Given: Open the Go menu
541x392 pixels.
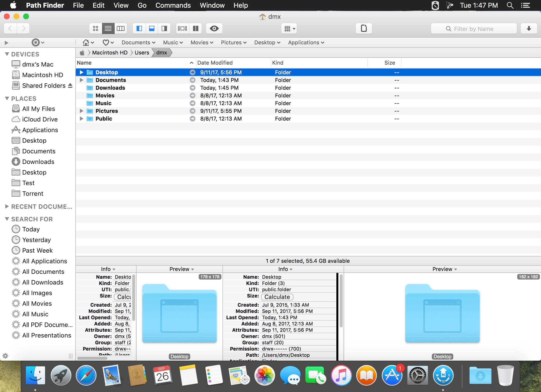Looking at the screenshot, I should [x=142, y=5].
